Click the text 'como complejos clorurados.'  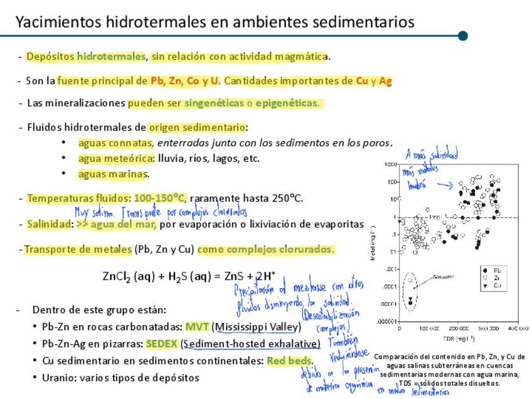266,250
